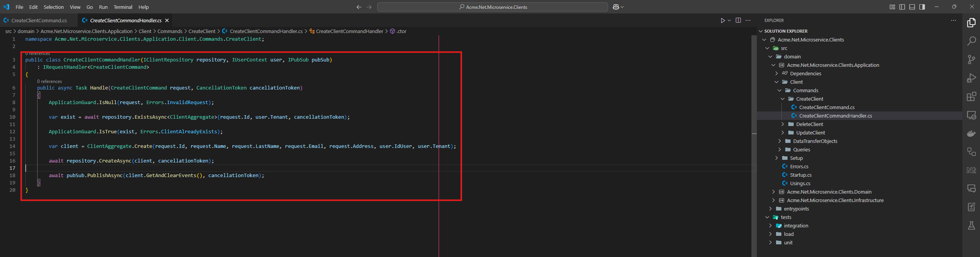Click '0 references' above Handle method
This screenshot has height=257, width=980.
click(x=49, y=81)
